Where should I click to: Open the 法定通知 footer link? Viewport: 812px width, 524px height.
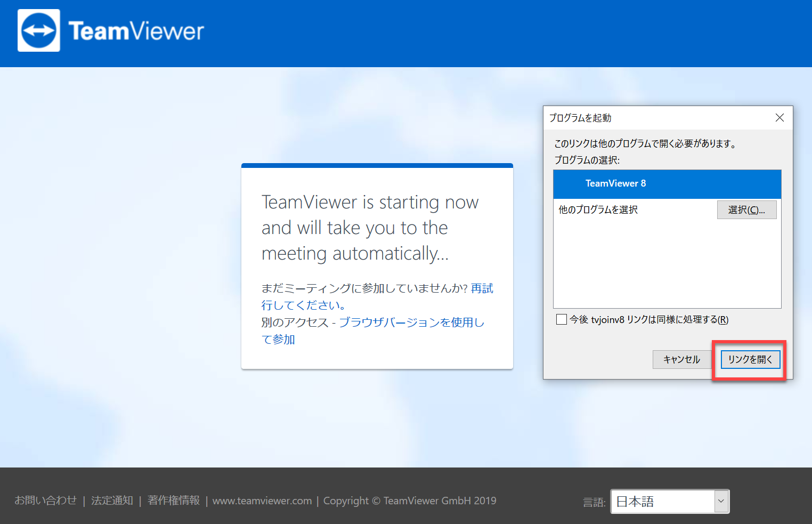pos(112,501)
